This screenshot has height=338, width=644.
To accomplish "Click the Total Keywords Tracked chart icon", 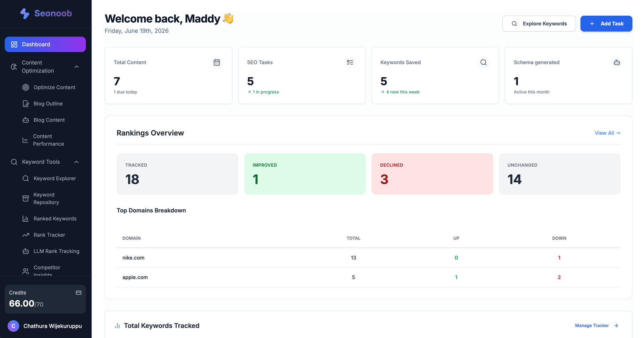I will coord(117,326).
